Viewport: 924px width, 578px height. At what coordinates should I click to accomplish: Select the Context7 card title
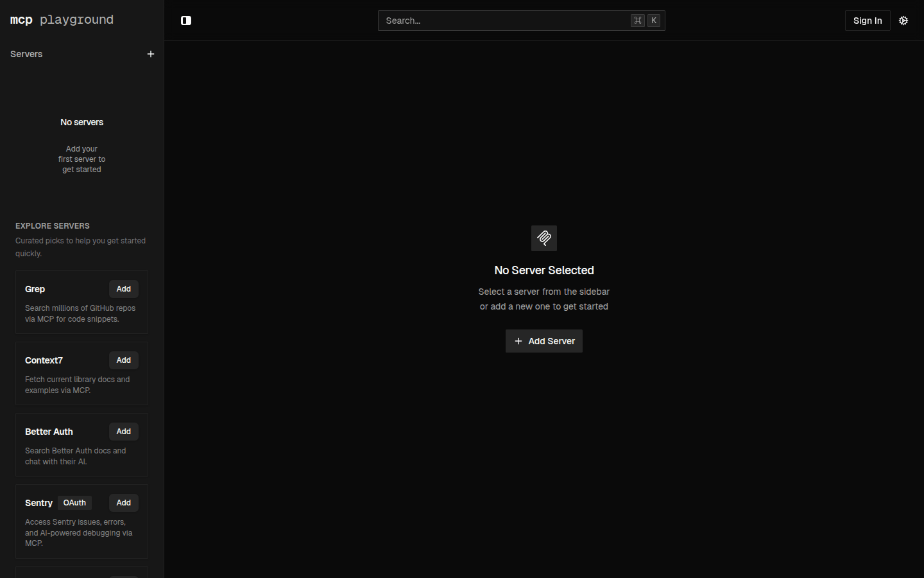[x=44, y=360]
